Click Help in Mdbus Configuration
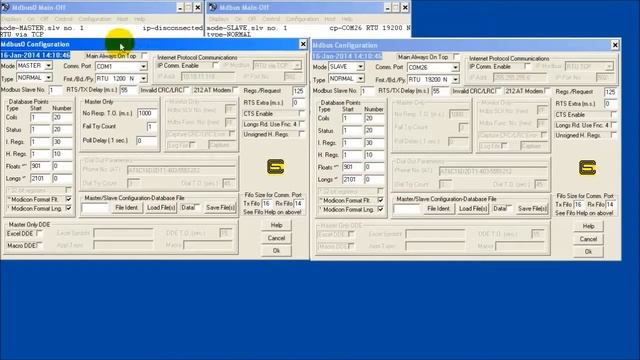Viewport: 640px width, 360px height. [x=588, y=226]
